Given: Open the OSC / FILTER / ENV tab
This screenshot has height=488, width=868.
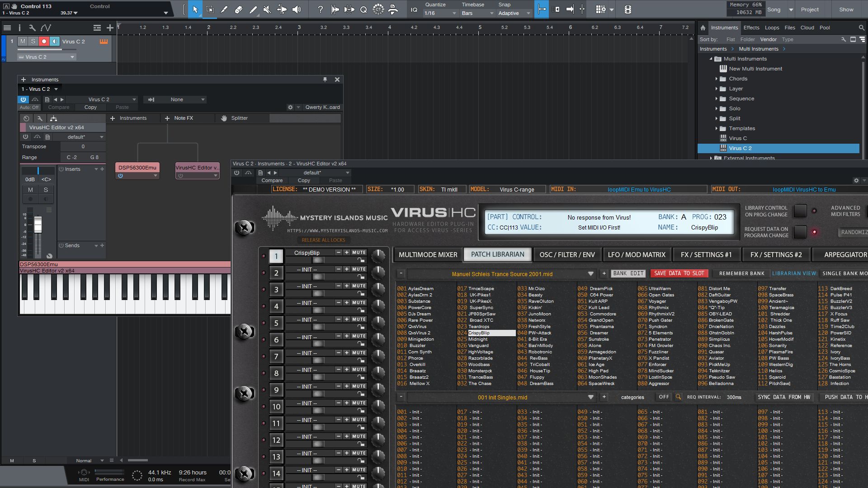Looking at the screenshot, I should click(x=567, y=255).
